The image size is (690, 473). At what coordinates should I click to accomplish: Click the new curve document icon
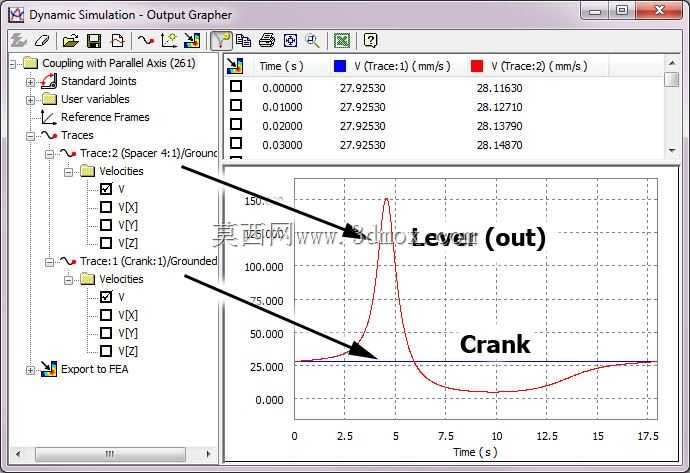click(117, 41)
